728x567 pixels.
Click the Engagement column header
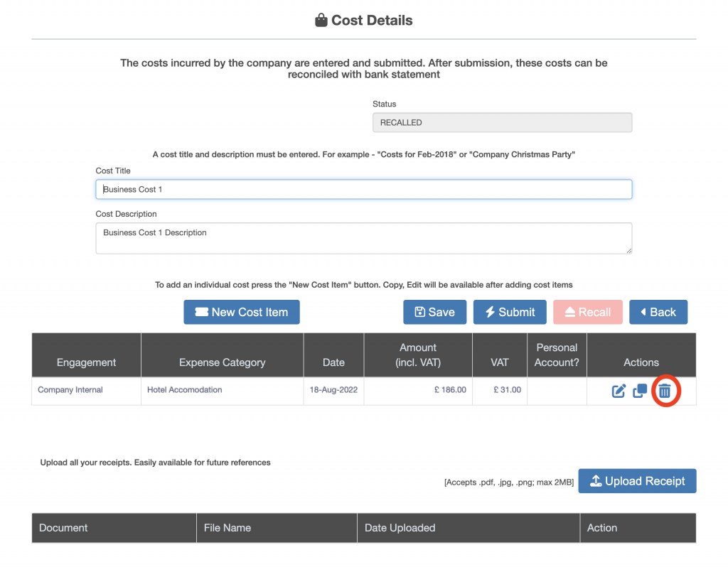coord(86,362)
